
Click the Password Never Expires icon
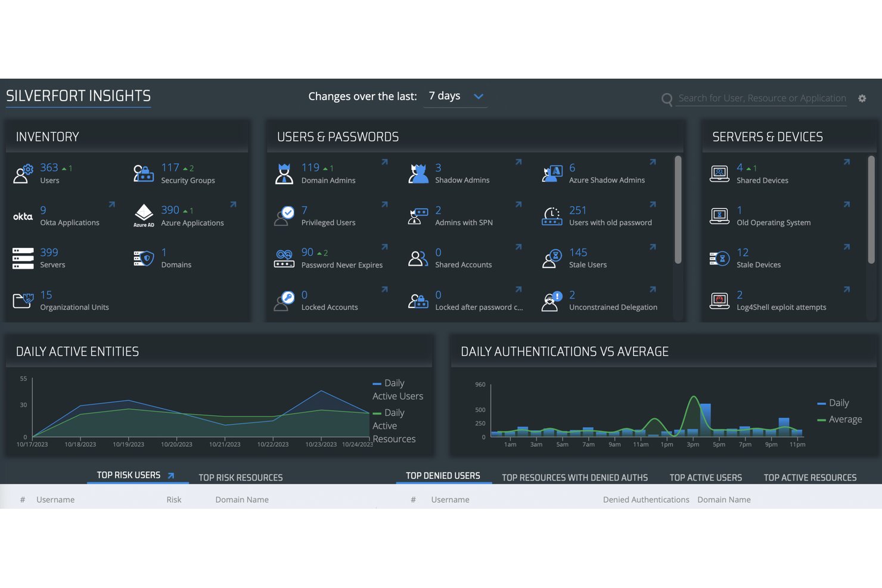click(x=284, y=259)
